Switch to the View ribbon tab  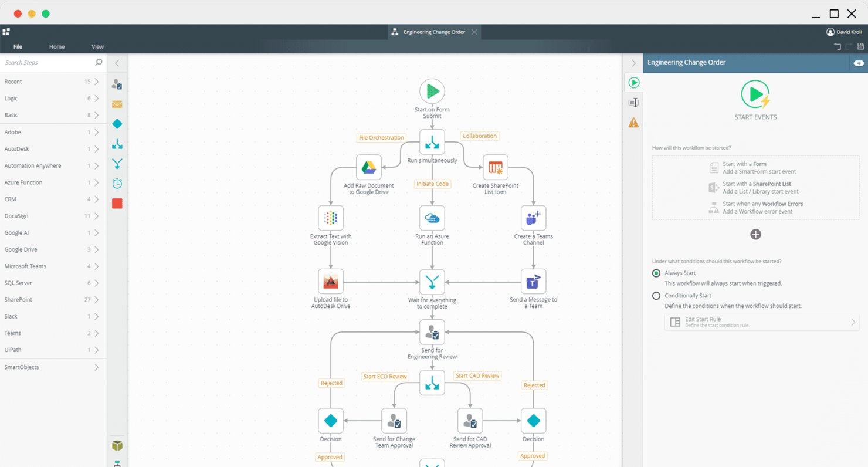click(x=97, y=46)
